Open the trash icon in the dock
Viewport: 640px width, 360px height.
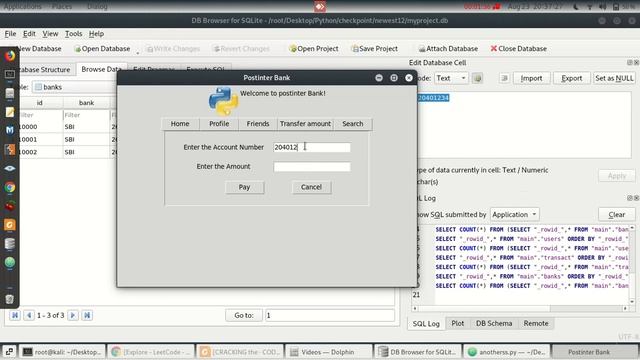click(10, 299)
